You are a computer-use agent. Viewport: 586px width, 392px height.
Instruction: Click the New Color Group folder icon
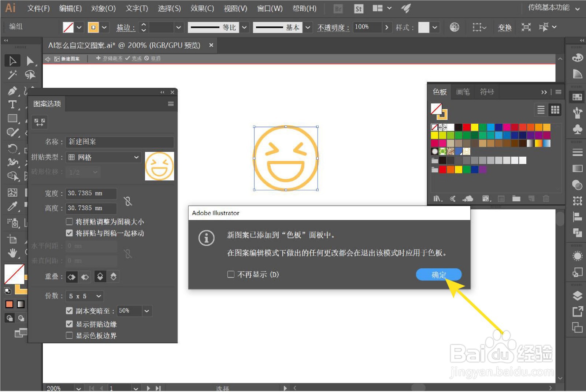point(516,198)
